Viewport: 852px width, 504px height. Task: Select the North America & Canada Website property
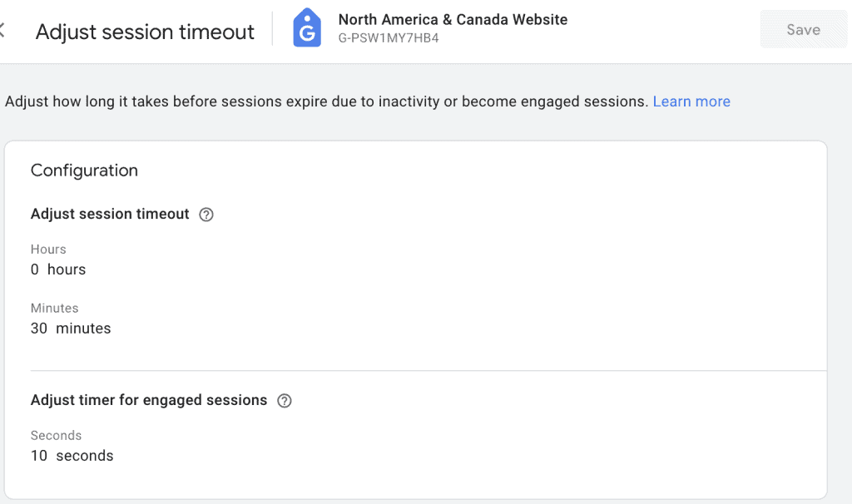[x=453, y=19]
